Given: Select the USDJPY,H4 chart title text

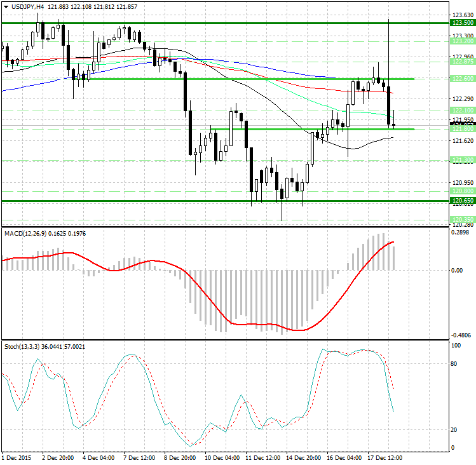Looking at the screenshot, I should point(27,7).
